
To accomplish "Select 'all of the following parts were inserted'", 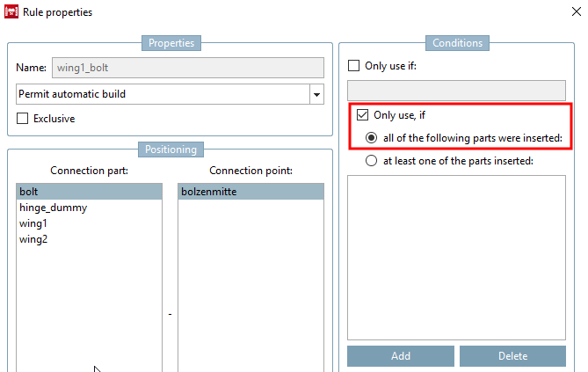I will click(373, 138).
